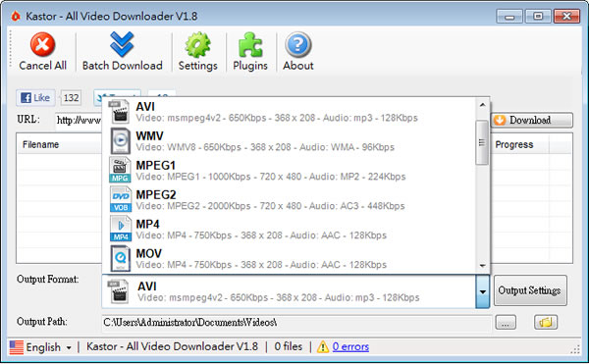Click the US flag icon in status bar
This screenshot has width=589, height=364.
point(16,347)
